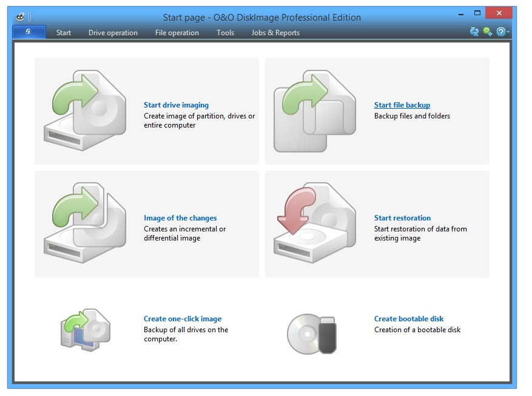532x396 pixels.
Task: Click 'Backup files and folders' description text
Action: point(412,116)
